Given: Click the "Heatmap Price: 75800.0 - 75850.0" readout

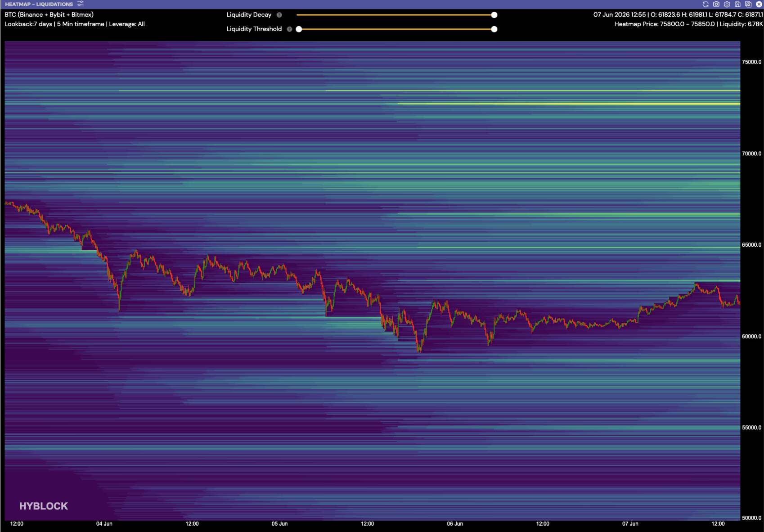Looking at the screenshot, I should [689, 24].
